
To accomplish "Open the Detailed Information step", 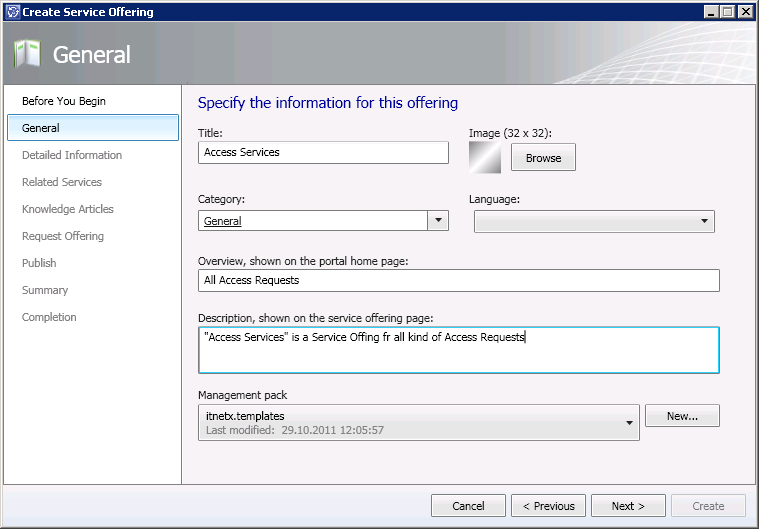I will (x=72, y=155).
